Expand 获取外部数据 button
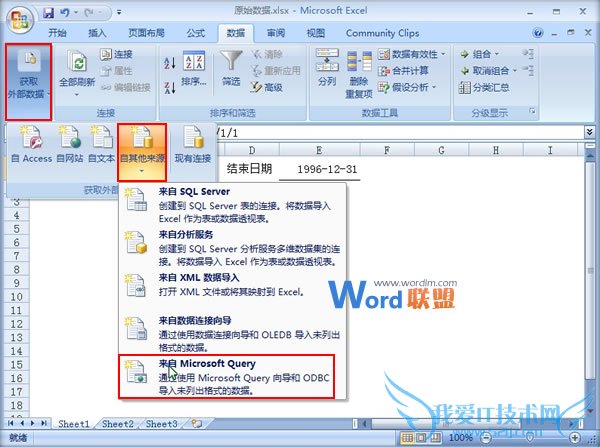600x447 pixels. pos(29,81)
